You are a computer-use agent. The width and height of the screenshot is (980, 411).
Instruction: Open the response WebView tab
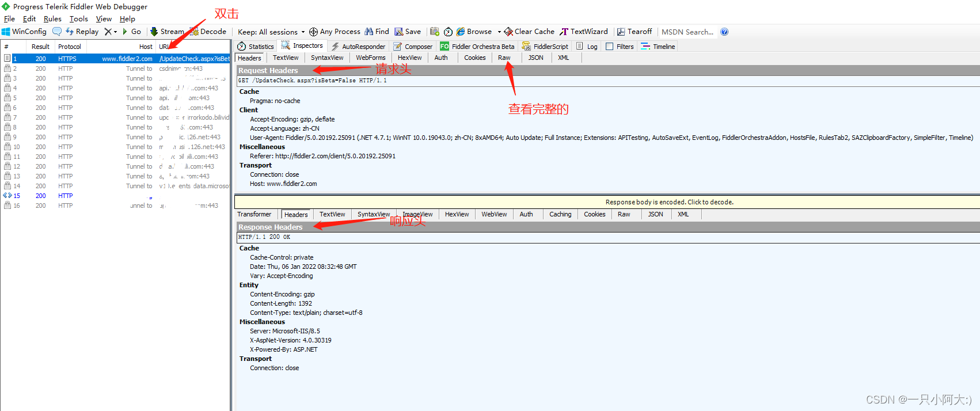(494, 214)
